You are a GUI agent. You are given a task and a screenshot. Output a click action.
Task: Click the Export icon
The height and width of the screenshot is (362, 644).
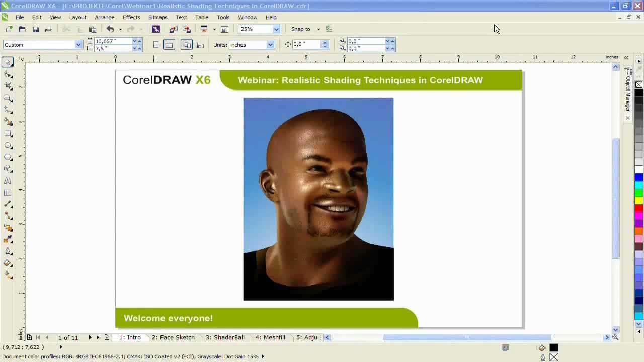187,29
